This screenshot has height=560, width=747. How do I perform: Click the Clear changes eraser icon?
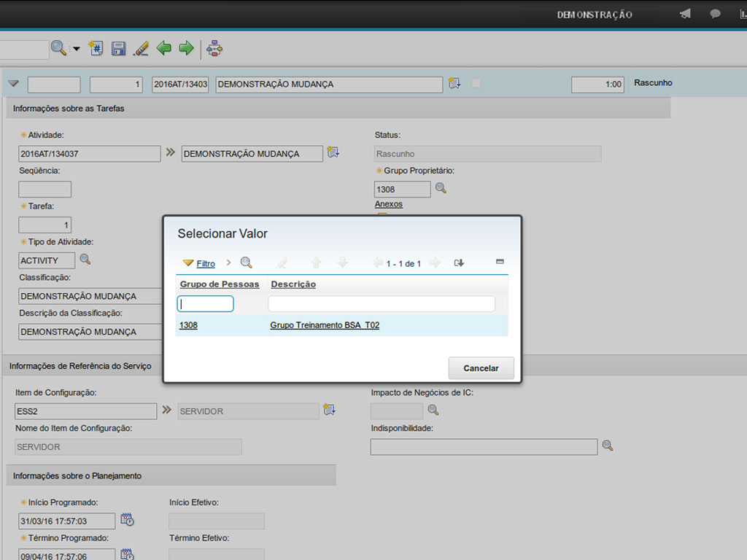(142, 49)
